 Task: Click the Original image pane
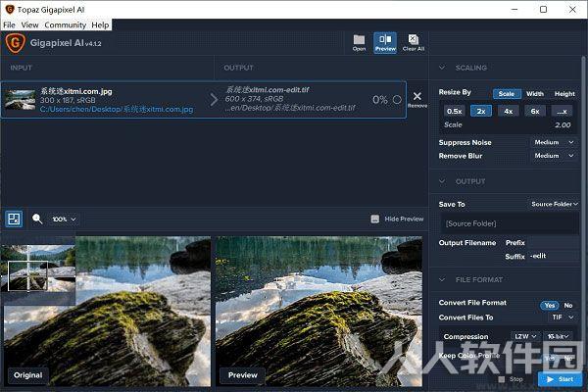(107, 312)
